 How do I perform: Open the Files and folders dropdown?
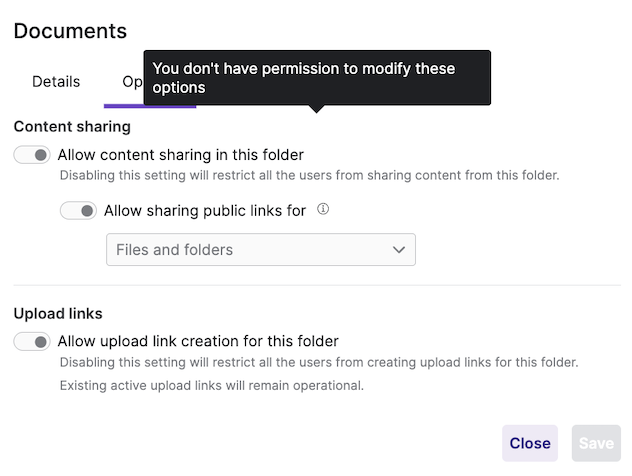(x=260, y=249)
